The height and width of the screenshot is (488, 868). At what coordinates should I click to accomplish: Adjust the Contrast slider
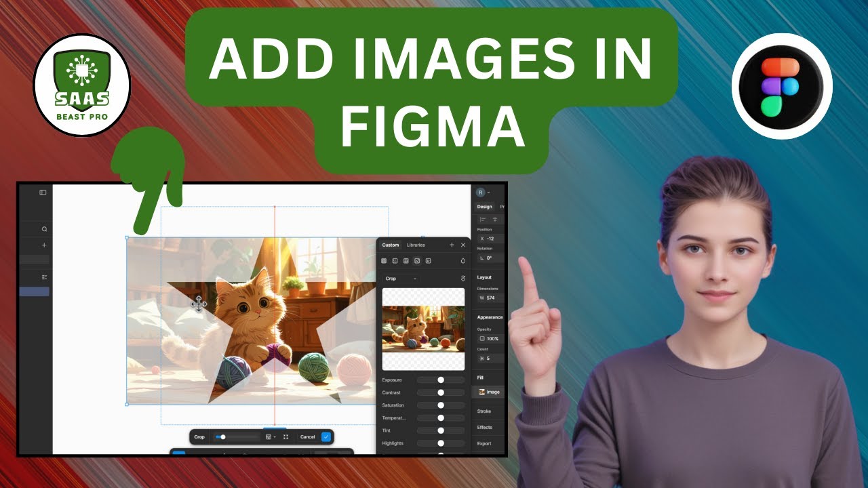click(x=441, y=392)
